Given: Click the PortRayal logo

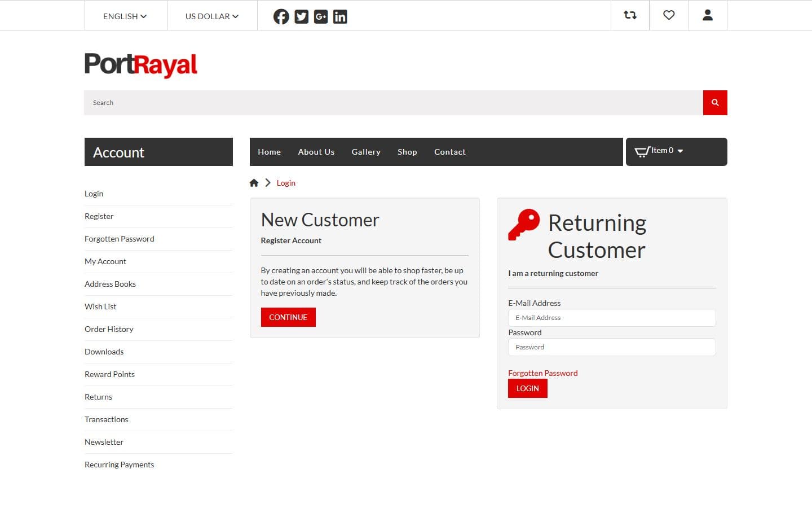Looking at the screenshot, I should point(141,65).
